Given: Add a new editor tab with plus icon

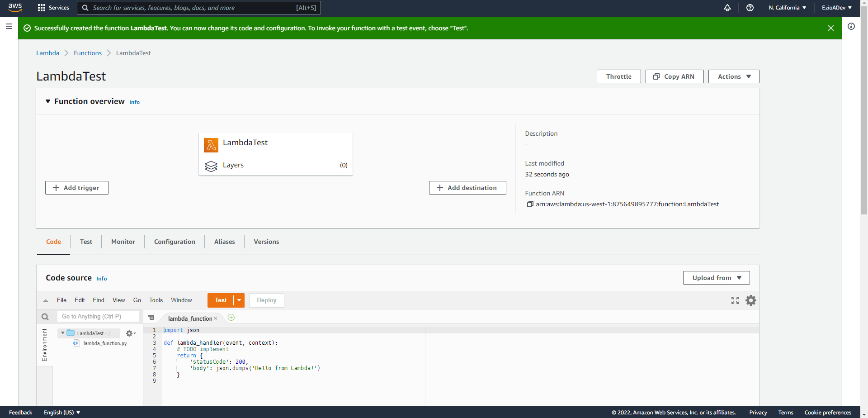Looking at the screenshot, I should point(231,318).
